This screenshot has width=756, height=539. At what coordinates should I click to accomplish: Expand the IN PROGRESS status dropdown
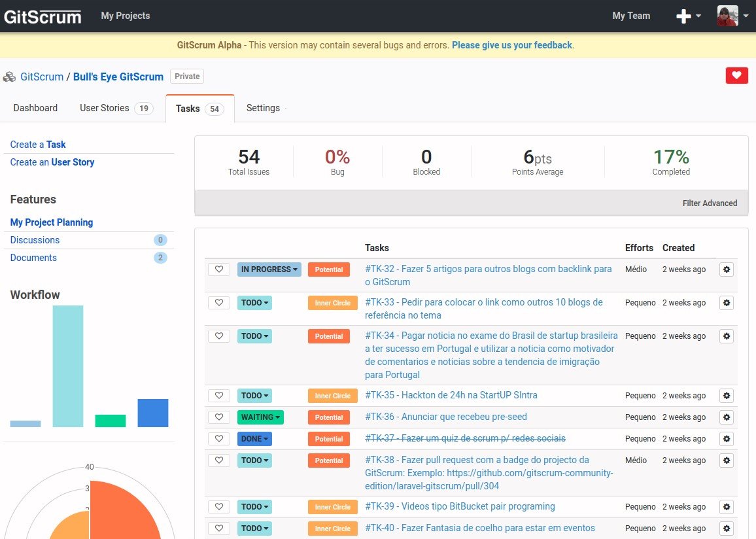pyautogui.click(x=269, y=269)
